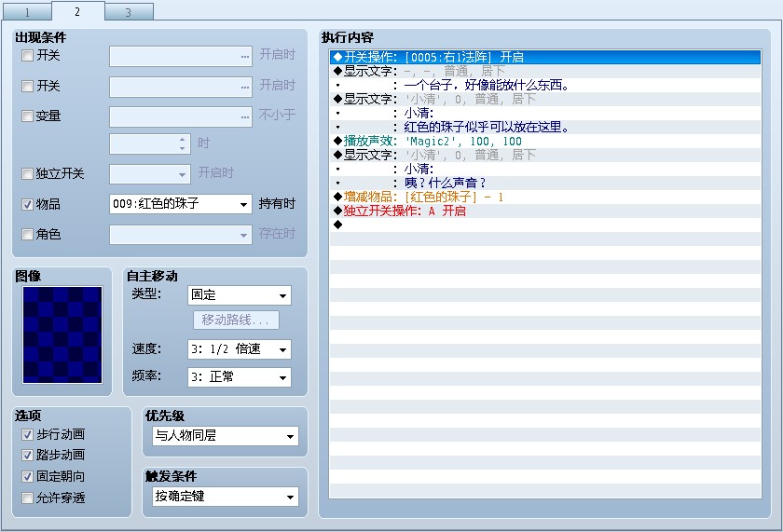Open the item dropdown showing 009:红色的珠子
The width and height of the screenshot is (783, 532).
(181, 204)
